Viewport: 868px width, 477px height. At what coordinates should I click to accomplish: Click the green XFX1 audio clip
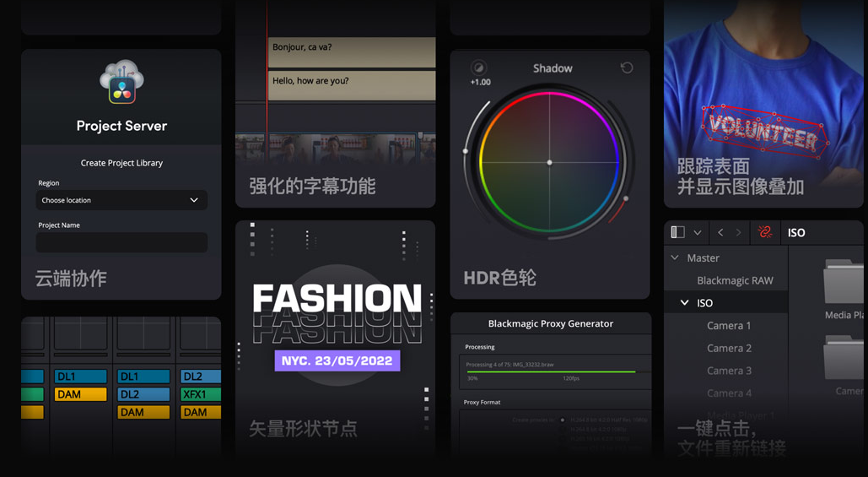201,394
